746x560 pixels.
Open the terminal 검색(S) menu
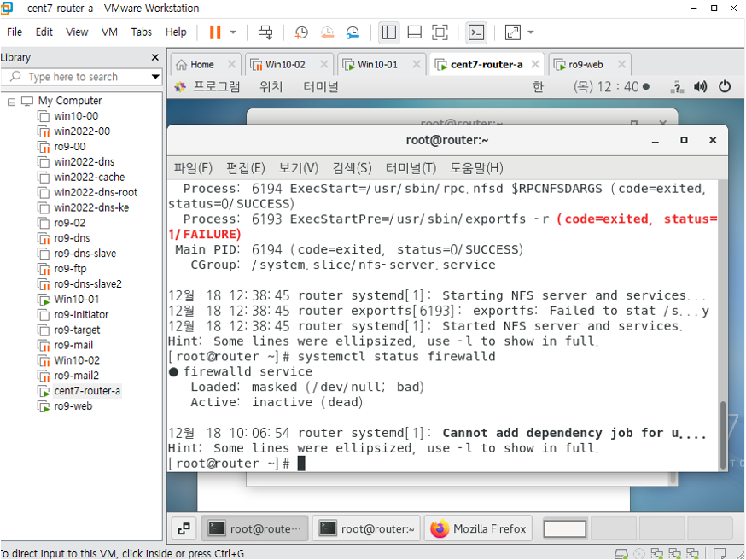pos(352,168)
